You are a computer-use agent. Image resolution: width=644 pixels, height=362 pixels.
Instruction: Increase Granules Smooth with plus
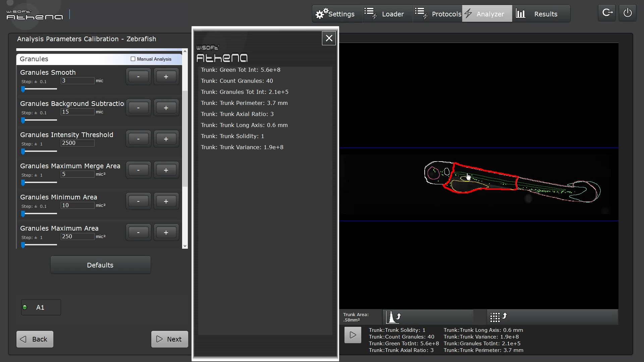(x=166, y=77)
